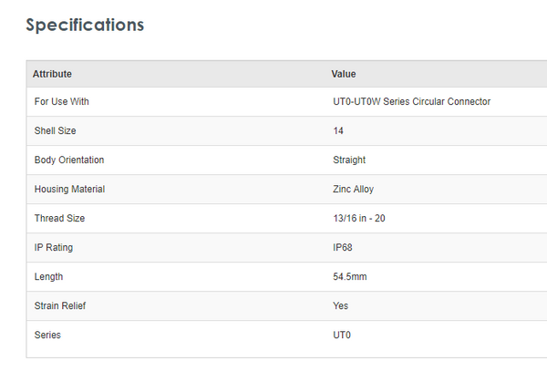The width and height of the screenshot is (547, 392).
Task: Select the Shell Size attribute label
Action: [x=55, y=131]
